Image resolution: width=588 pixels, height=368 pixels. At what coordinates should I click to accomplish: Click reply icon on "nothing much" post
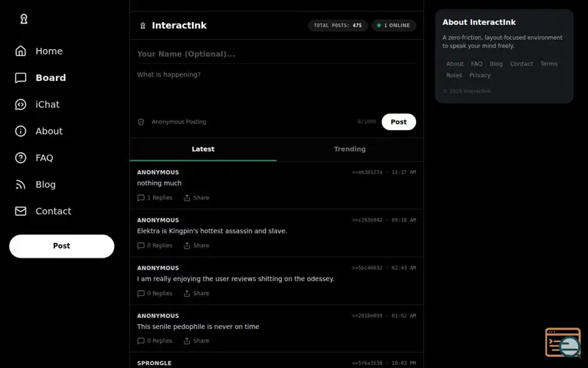coord(141,198)
